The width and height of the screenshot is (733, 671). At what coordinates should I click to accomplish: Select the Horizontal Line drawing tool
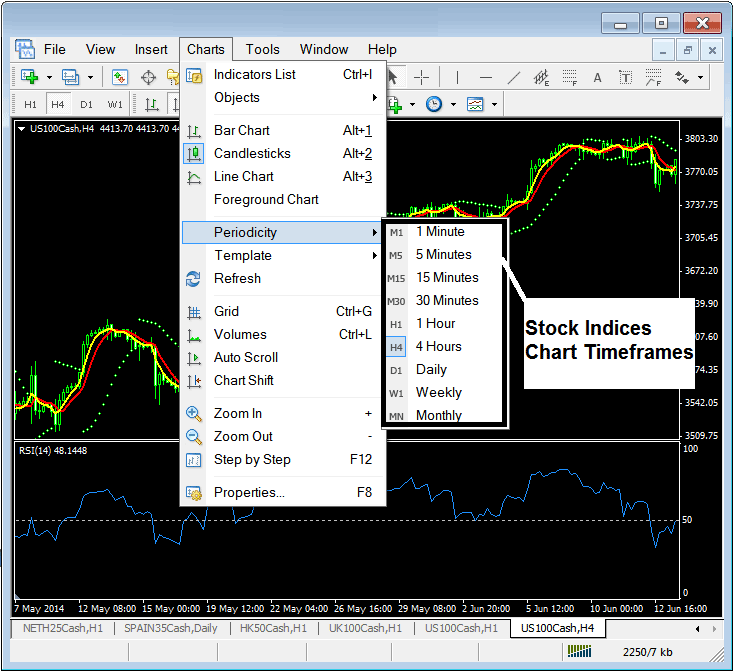[x=486, y=77]
